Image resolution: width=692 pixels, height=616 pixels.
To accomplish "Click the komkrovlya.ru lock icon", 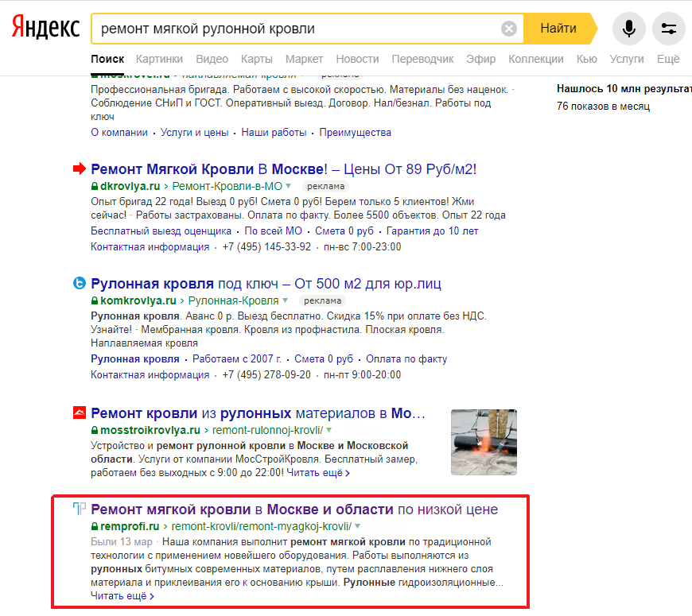I will pyautogui.click(x=95, y=300).
